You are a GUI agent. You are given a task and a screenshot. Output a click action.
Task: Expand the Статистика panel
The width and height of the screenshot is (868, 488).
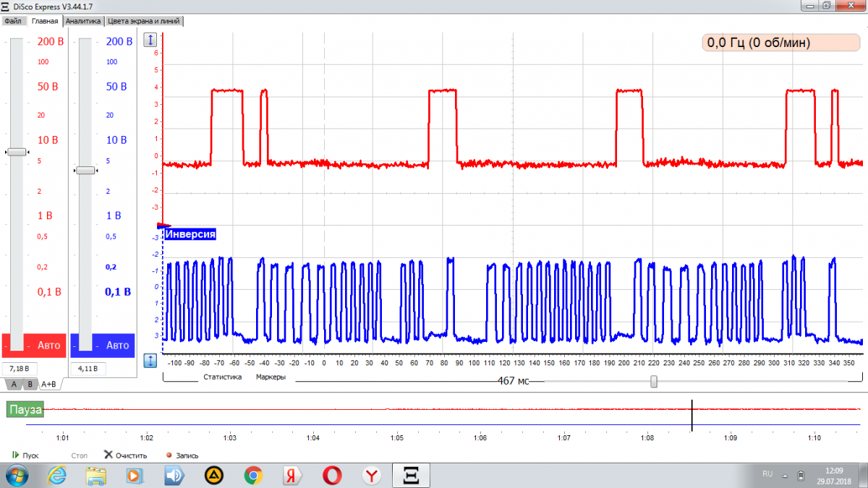point(222,377)
